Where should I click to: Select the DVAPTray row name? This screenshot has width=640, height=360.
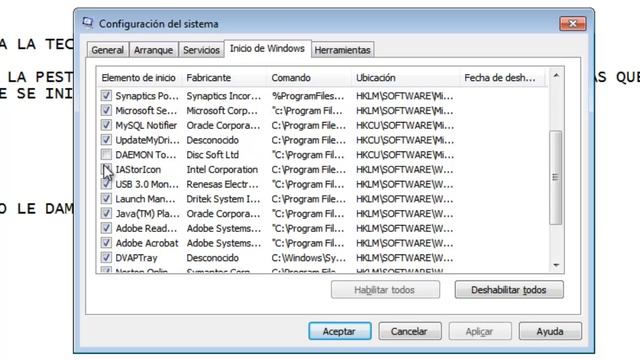[x=136, y=258]
